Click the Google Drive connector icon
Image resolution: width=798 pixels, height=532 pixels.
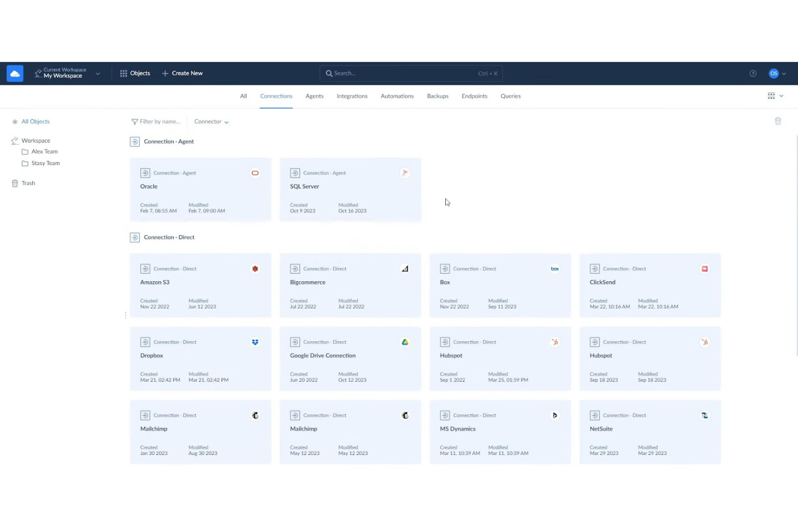tap(404, 342)
